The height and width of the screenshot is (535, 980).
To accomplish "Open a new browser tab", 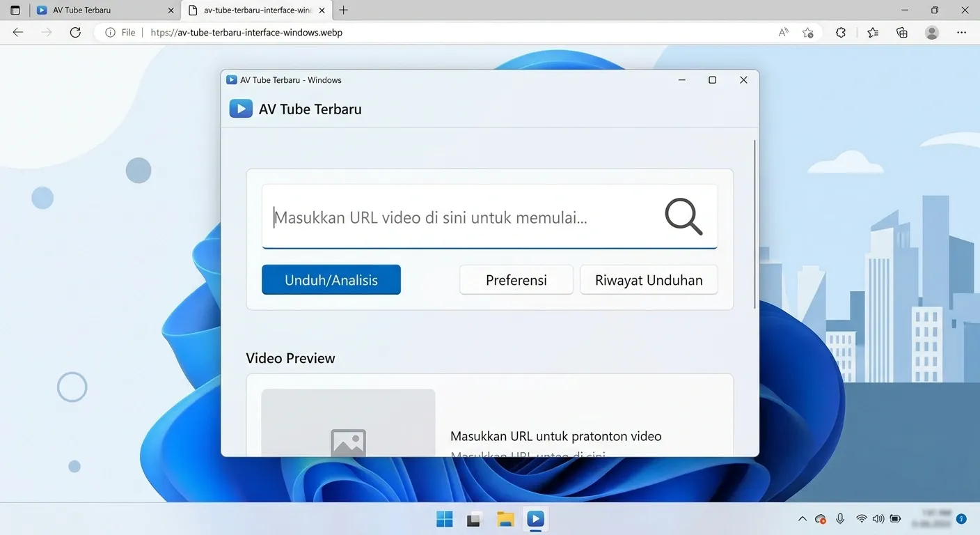I will tap(343, 10).
